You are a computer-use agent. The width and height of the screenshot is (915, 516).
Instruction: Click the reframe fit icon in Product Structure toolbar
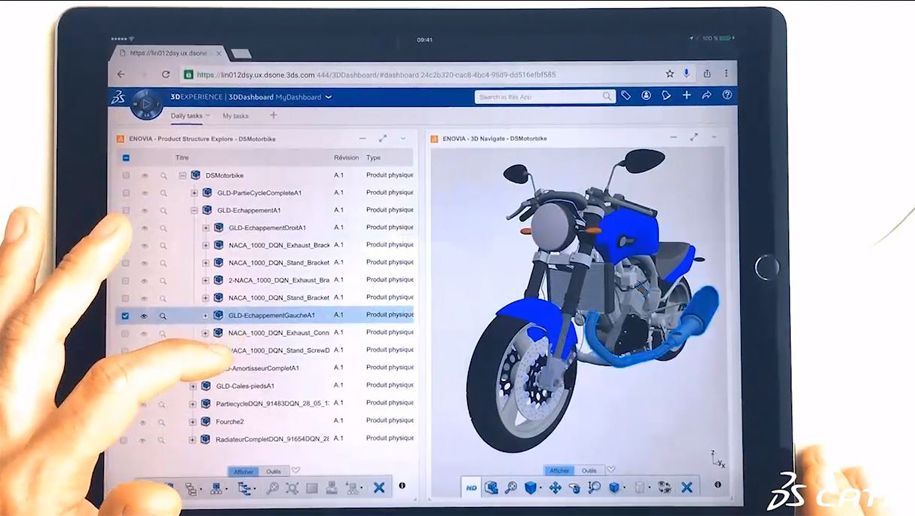click(292, 488)
